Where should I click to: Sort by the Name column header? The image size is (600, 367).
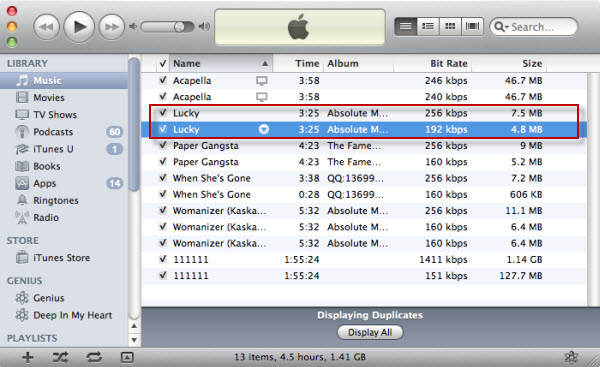point(221,64)
